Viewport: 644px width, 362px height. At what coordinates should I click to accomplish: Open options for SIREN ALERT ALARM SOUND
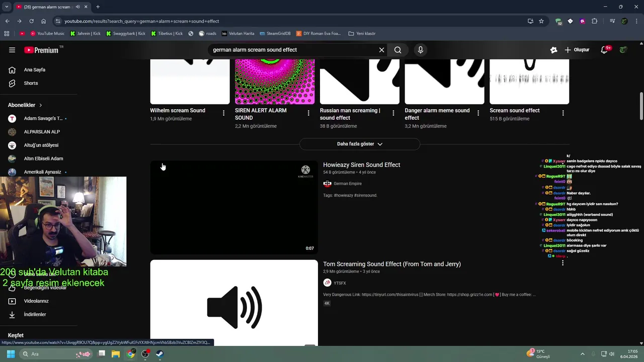(308, 113)
